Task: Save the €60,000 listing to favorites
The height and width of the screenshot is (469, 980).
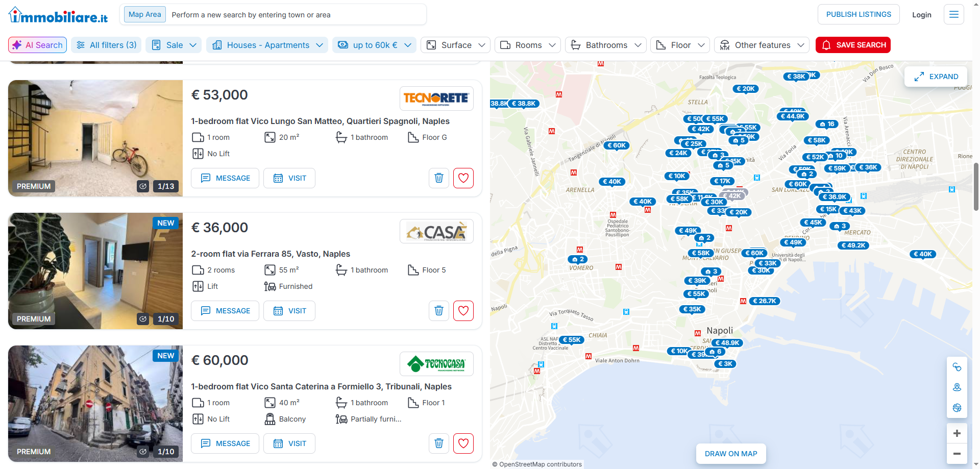Action: pyautogui.click(x=463, y=443)
